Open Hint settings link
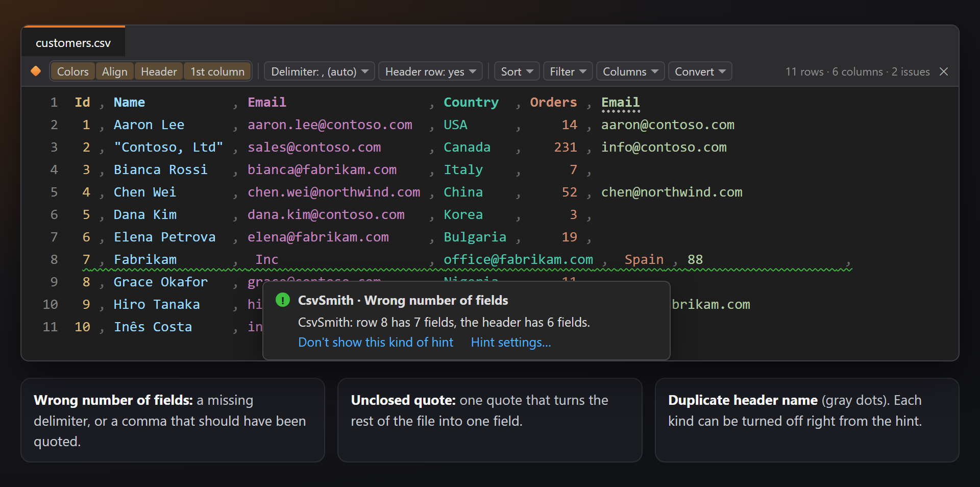Screen dimensions: 980x487 tap(511, 342)
